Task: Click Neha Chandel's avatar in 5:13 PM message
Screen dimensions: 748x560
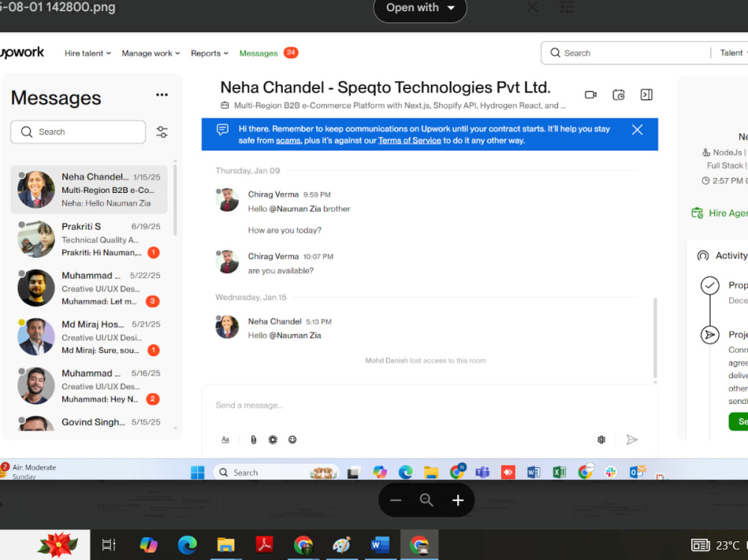Action: pyautogui.click(x=227, y=327)
